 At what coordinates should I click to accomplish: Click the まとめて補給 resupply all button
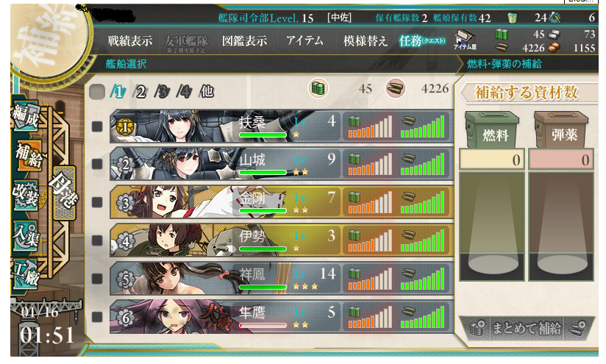[526, 329]
